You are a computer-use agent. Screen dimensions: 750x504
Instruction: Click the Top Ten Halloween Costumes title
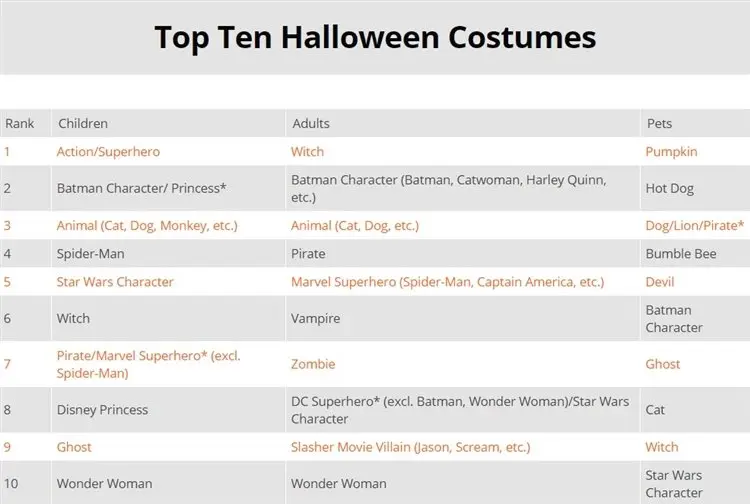click(x=375, y=37)
